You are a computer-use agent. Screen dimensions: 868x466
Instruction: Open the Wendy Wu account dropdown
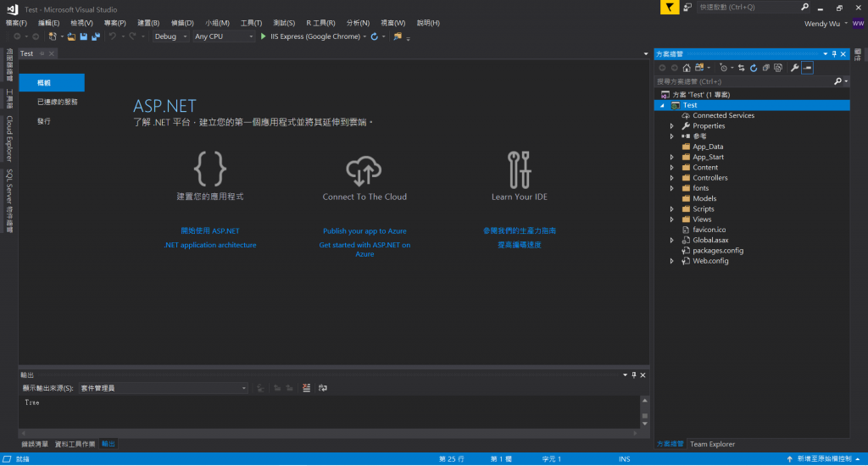coord(846,23)
